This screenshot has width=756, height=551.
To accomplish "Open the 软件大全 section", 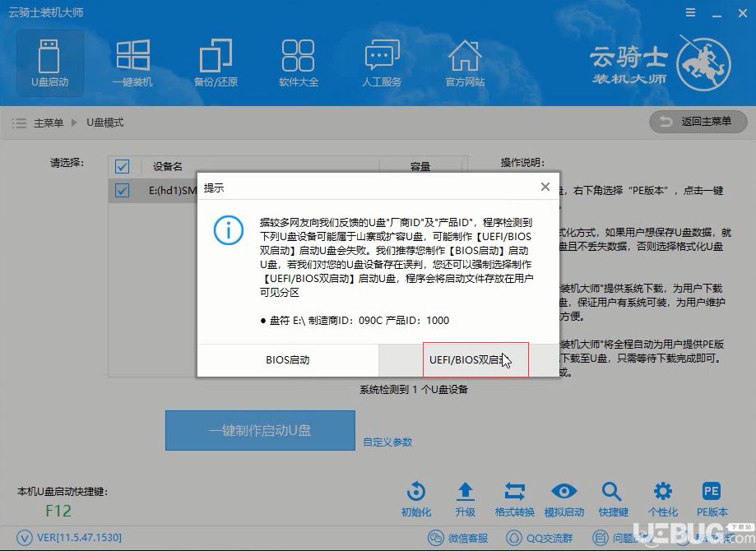I will click(299, 63).
